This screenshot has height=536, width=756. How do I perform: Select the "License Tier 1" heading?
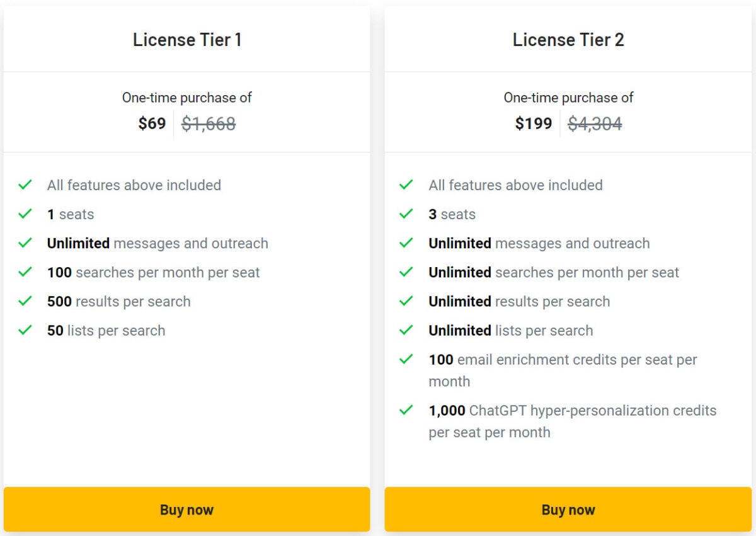[x=187, y=39]
